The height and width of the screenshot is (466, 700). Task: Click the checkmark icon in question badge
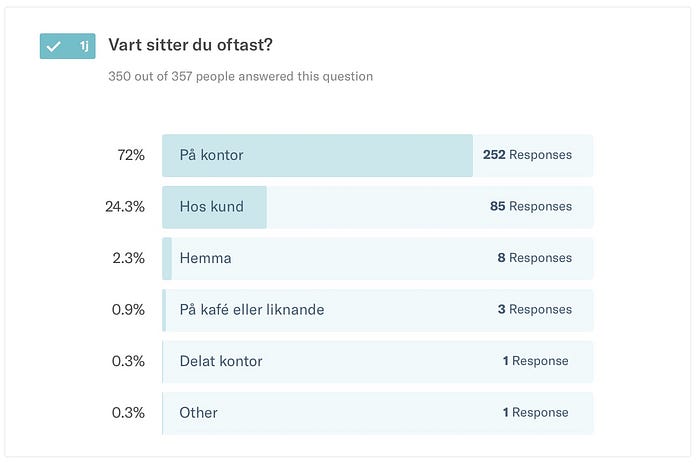pyautogui.click(x=54, y=46)
